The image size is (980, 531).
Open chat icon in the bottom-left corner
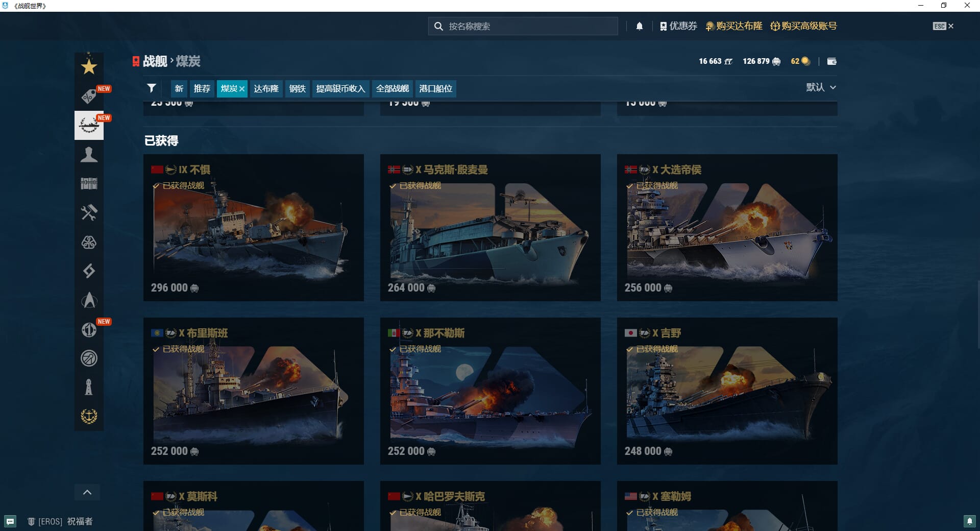[10, 521]
